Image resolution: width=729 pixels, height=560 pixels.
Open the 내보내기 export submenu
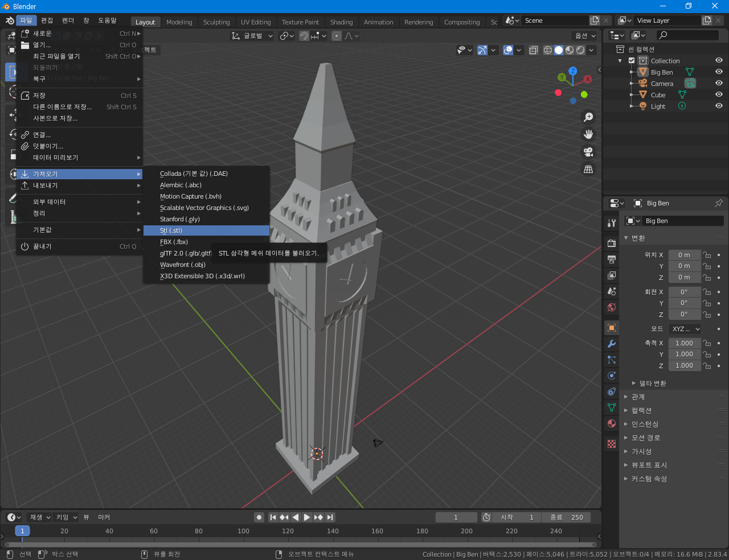[x=79, y=186]
